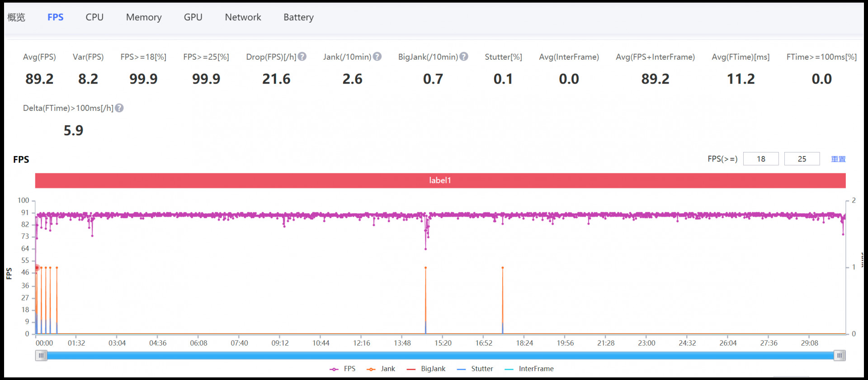This screenshot has width=868, height=380.
Task: Toggle Stutter series in legend
Action: 475,369
